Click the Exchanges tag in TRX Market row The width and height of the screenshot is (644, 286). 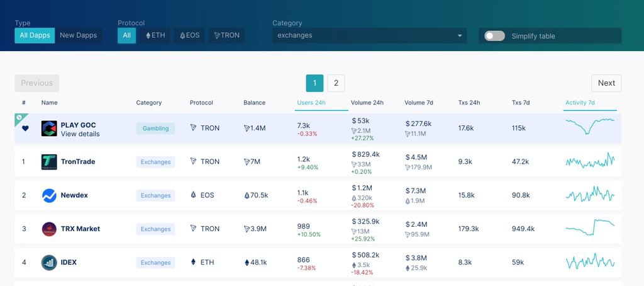[x=156, y=229]
